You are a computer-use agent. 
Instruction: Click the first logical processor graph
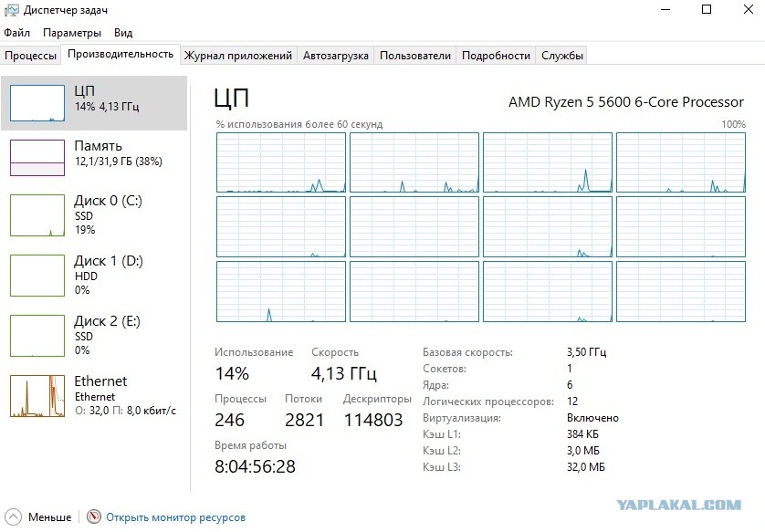[281, 162]
